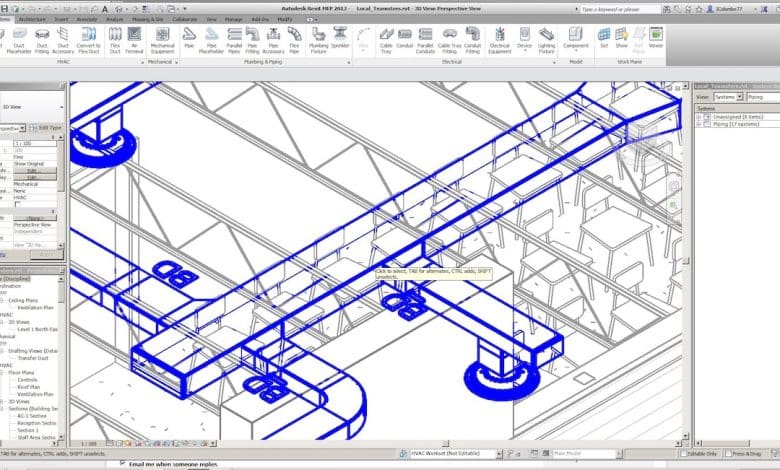Click the Text tool in quick access toolbar

[105, 9]
